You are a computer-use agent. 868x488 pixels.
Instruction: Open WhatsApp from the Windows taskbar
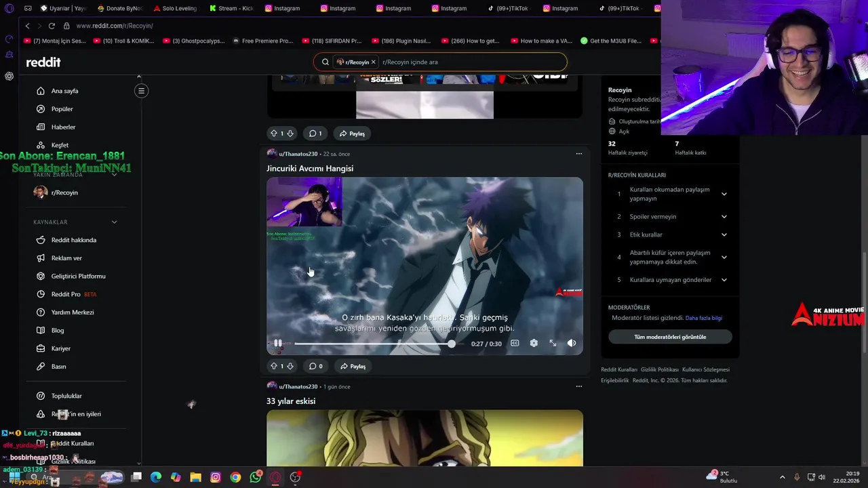point(256,477)
